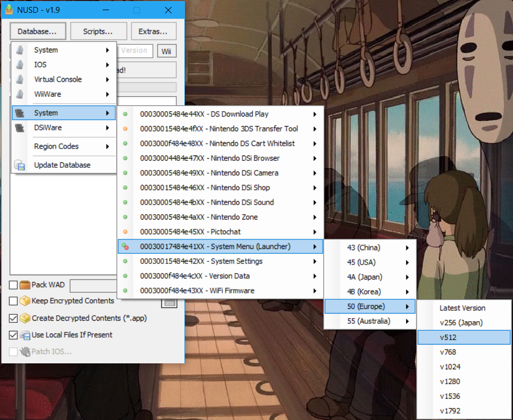513x420 pixels.
Task: Open the Database... button menu
Action: pos(37,32)
